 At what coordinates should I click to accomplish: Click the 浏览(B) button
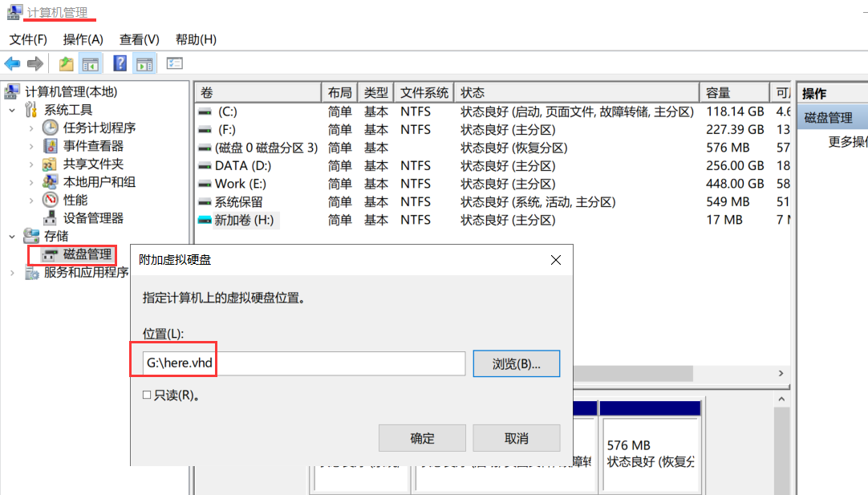(517, 363)
